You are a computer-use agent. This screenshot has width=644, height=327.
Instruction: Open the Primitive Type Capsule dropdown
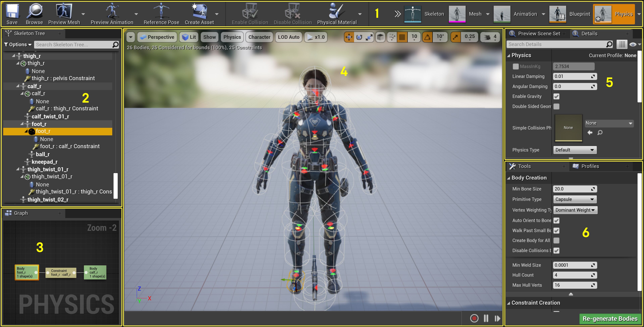575,199
